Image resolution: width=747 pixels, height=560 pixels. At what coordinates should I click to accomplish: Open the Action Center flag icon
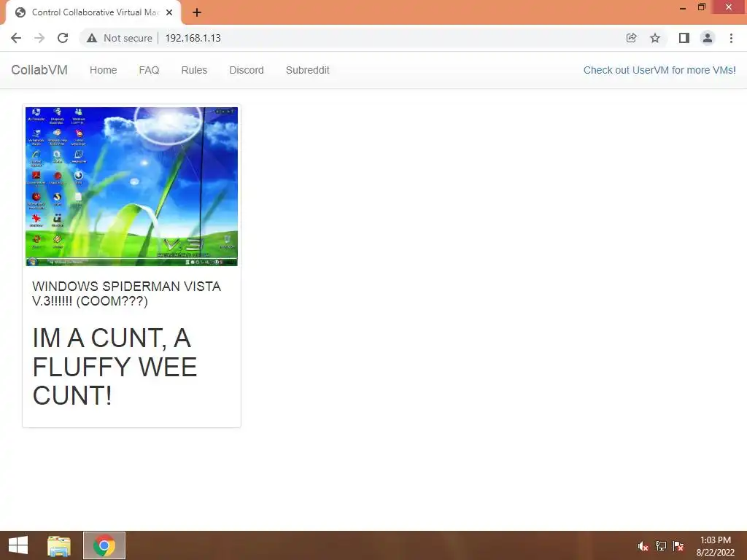[678, 545]
